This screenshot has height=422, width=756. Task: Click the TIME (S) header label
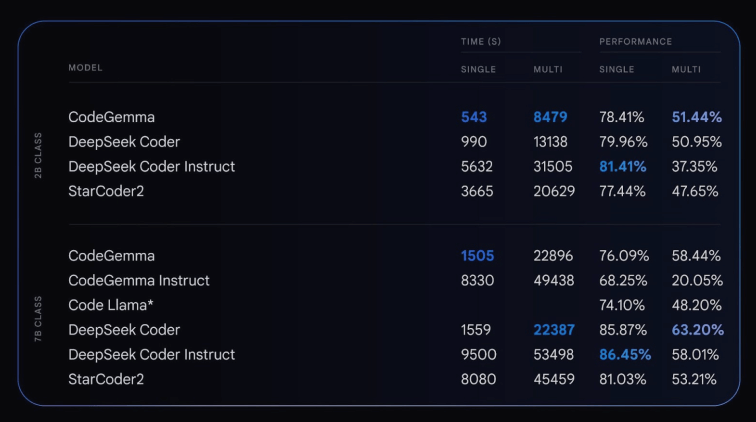[x=481, y=41]
